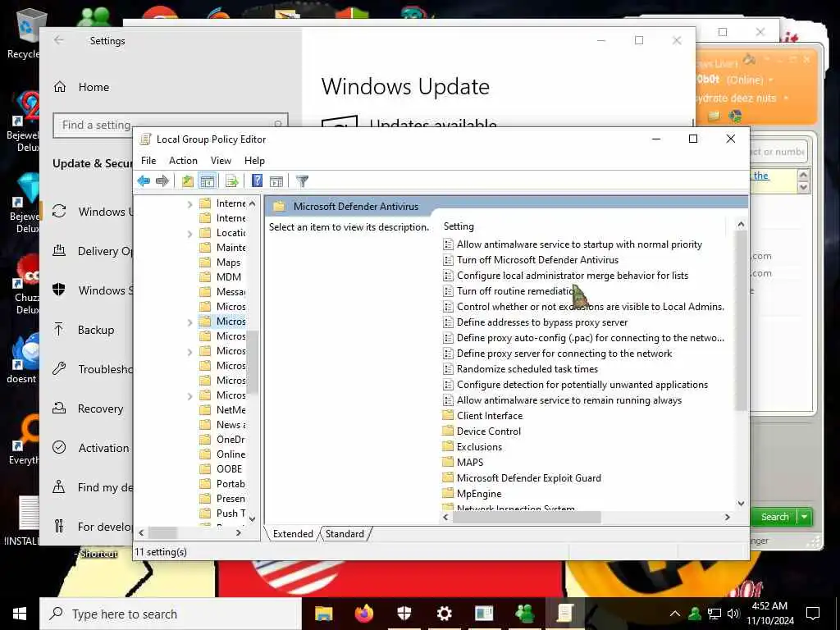This screenshot has width=840, height=630.
Task: Expand the Locatio tree folder
Action: tap(189, 234)
